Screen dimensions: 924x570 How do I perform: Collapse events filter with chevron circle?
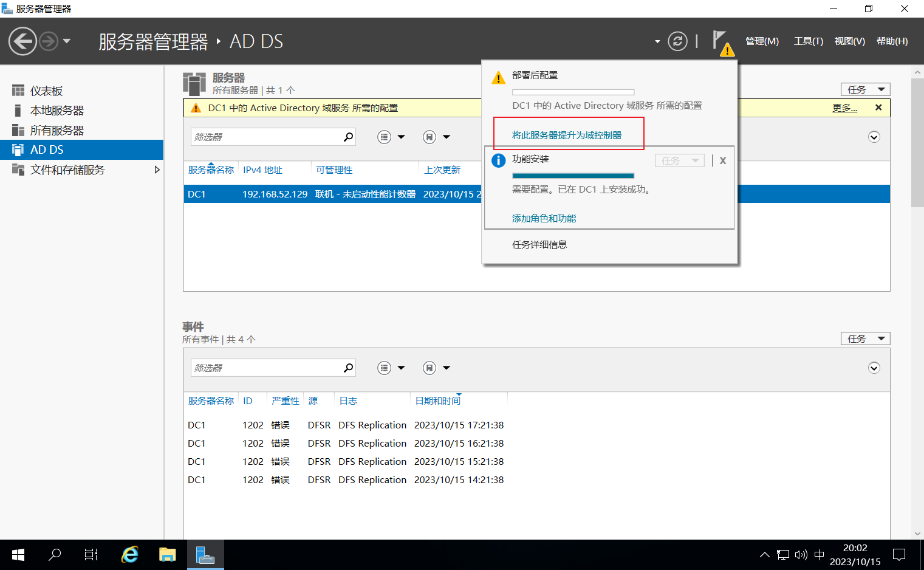click(x=874, y=368)
